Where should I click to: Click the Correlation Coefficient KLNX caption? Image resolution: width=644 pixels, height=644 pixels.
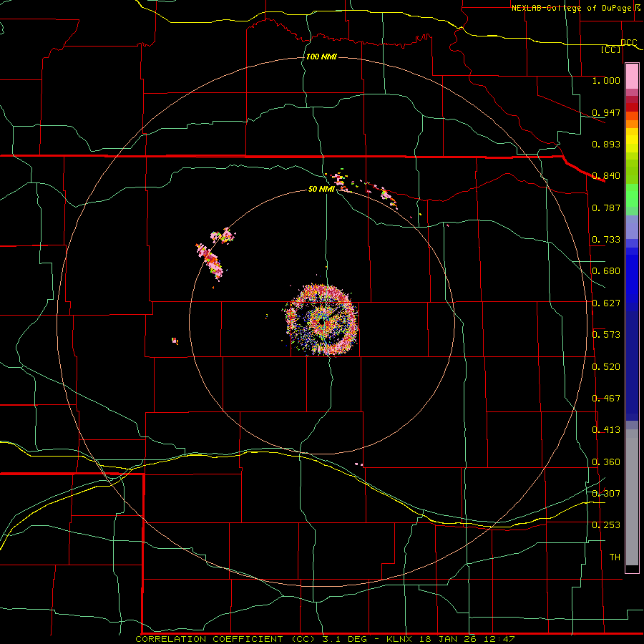[325, 639]
